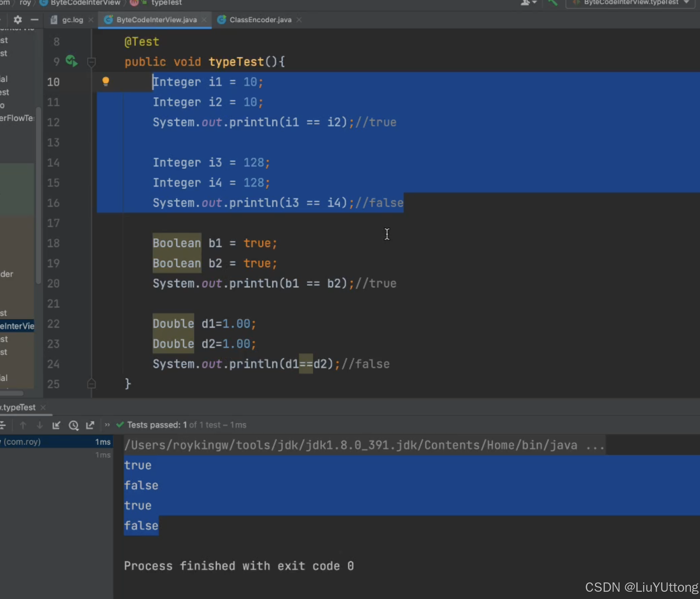Close the typeTest run tab

click(x=43, y=407)
